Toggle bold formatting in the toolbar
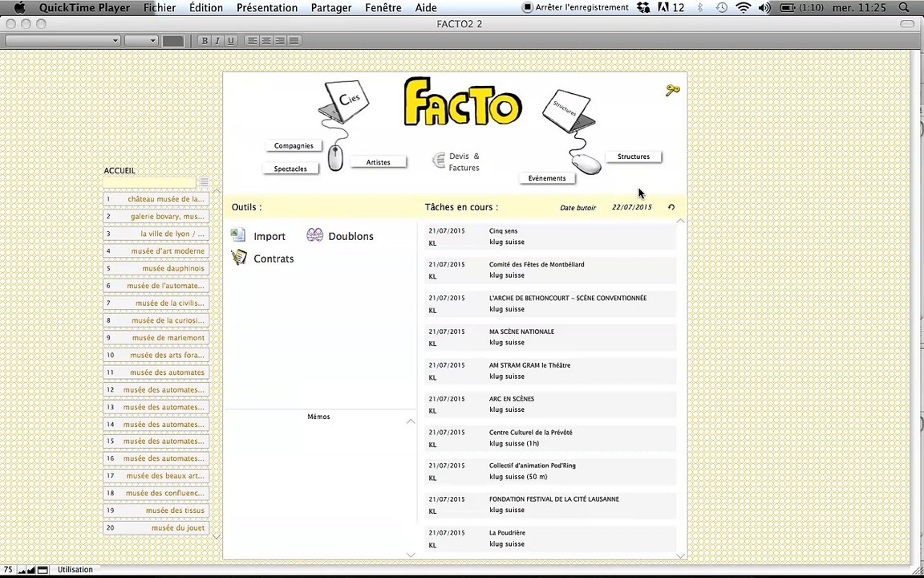The image size is (924, 578). point(205,41)
